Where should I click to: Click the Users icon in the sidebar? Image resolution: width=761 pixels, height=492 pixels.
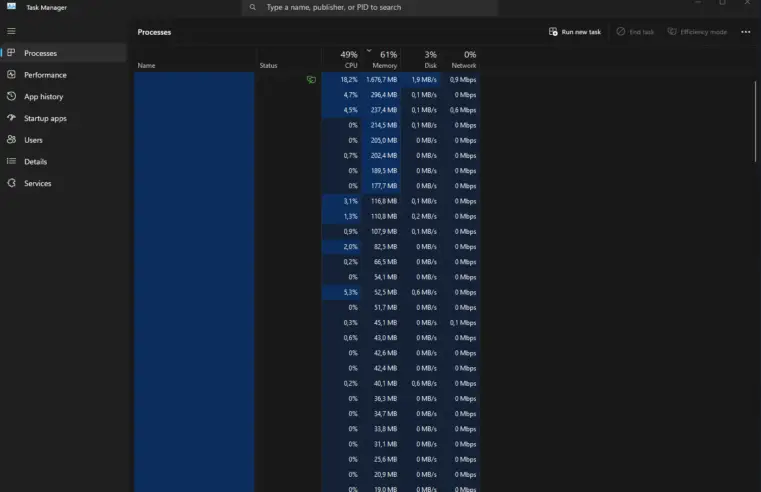tap(11, 140)
